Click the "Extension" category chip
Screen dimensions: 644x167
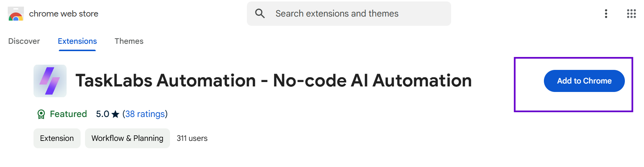click(x=57, y=138)
